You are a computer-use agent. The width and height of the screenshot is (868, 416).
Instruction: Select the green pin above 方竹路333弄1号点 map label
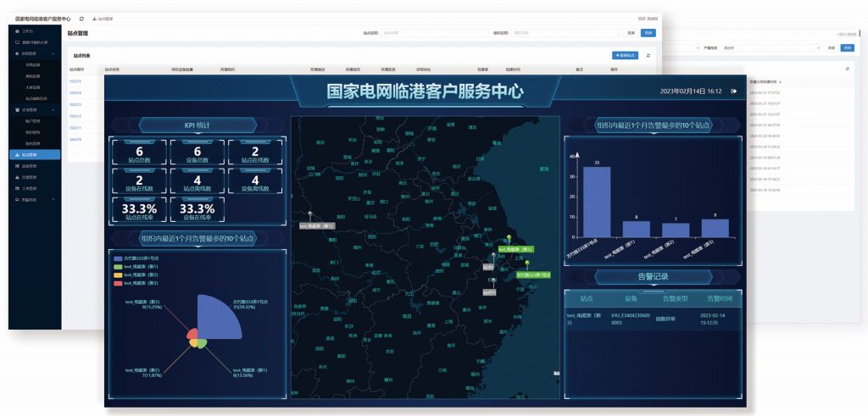(527, 265)
